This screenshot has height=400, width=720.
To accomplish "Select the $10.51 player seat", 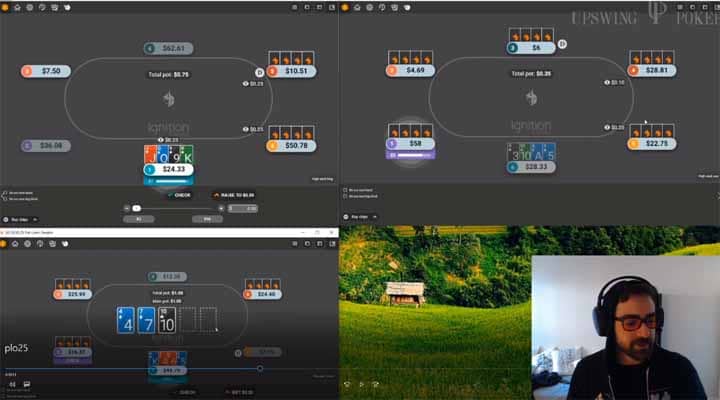I will click(291, 71).
